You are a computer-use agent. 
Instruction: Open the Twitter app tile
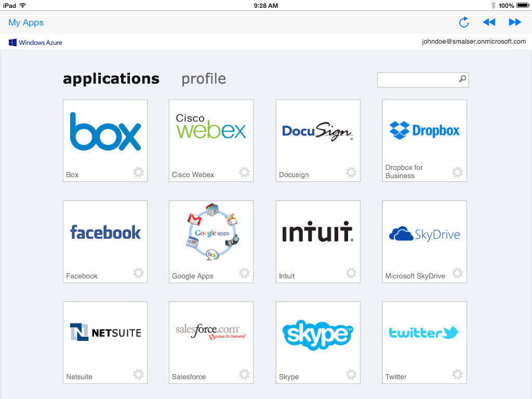click(424, 333)
